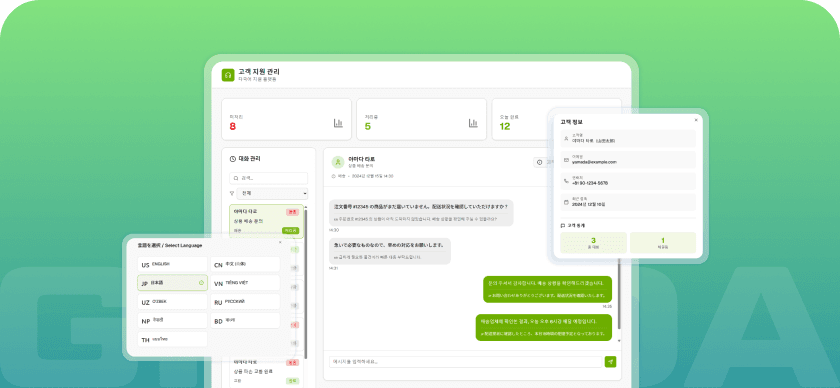Viewport: 840px width, 388px height.
Task: Click the envelope icon beside yamada@example.com
Action: 566,160
